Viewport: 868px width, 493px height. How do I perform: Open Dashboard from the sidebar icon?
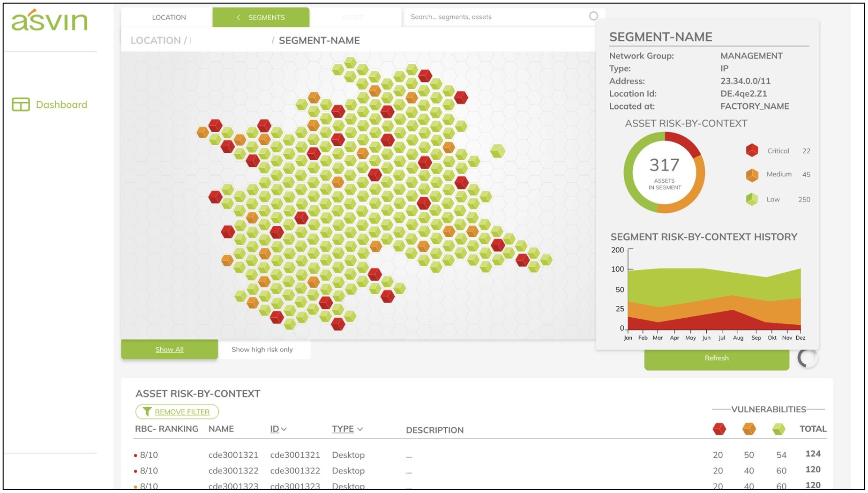21,105
